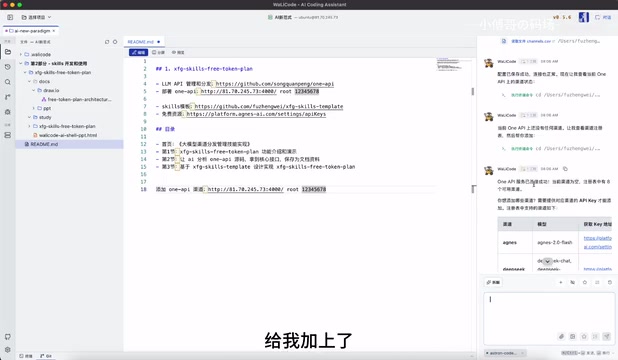Screen dimensions: 618x360
Task: Click line 1 heading xfg-skills-free-token-plan
Action: (x=204, y=69)
